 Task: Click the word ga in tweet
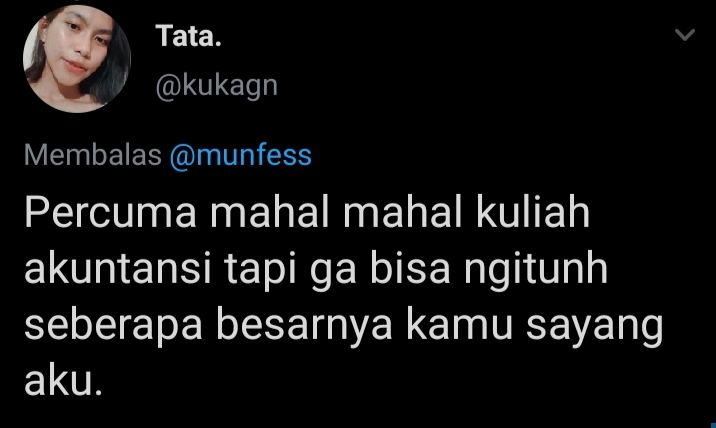click(x=333, y=273)
